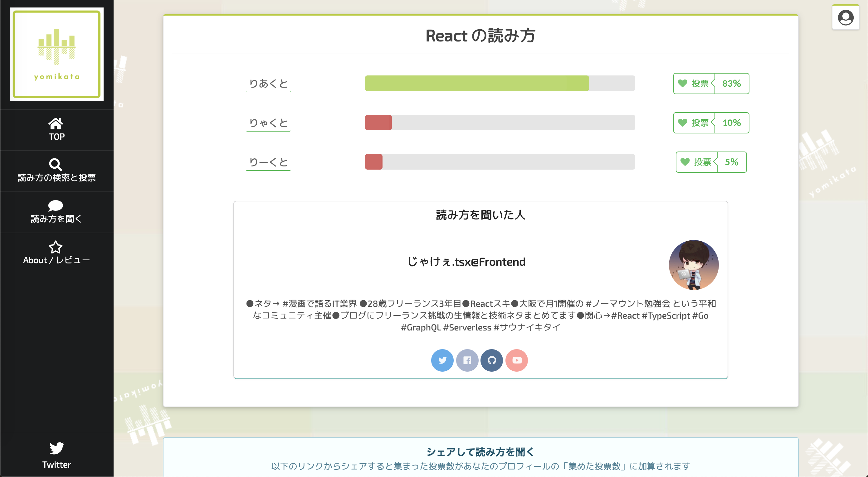This screenshot has height=477, width=868.
Task: Click the シェアして読み方を聞く heading
Action: coord(480,452)
